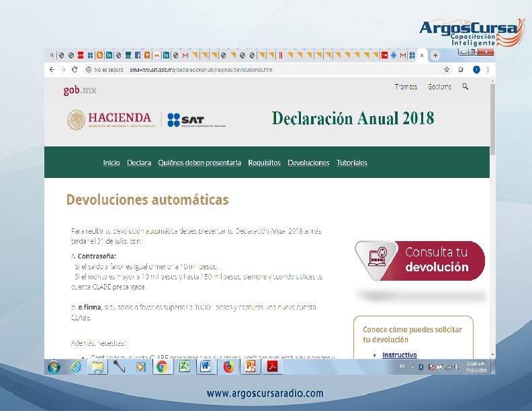This screenshot has width=532, height=411.
Task: Click the SAT logo
Action: pos(196,120)
